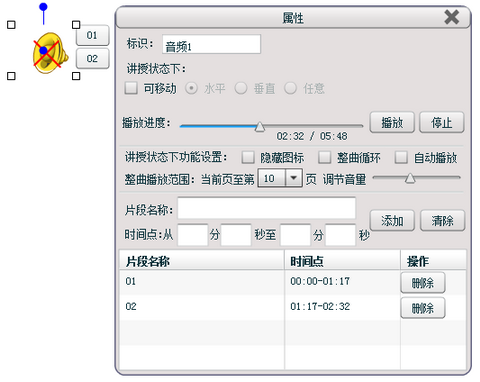480x382 pixels.
Task: Delete segment 01 using its 删除 button
Action: click(423, 283)
